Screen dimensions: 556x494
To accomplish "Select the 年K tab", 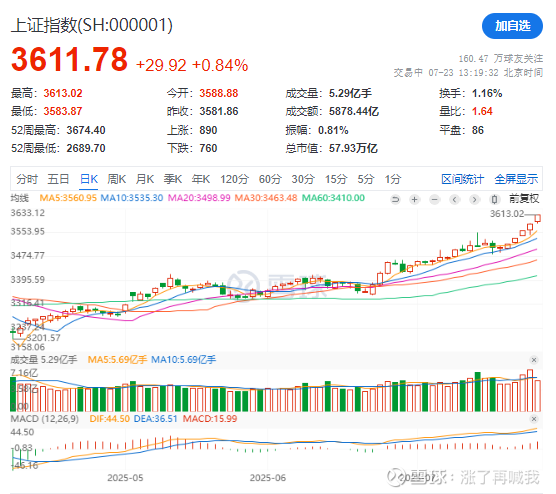I will click(201, 179).
